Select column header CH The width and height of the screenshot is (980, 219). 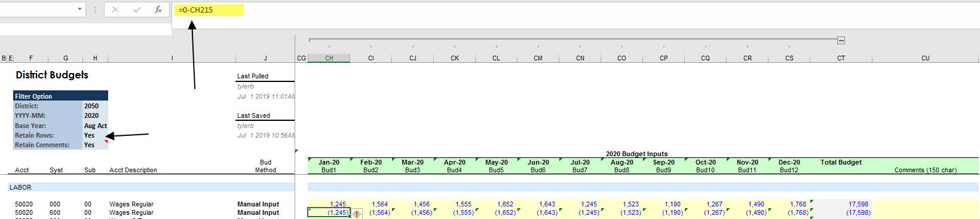pos(329,58)
